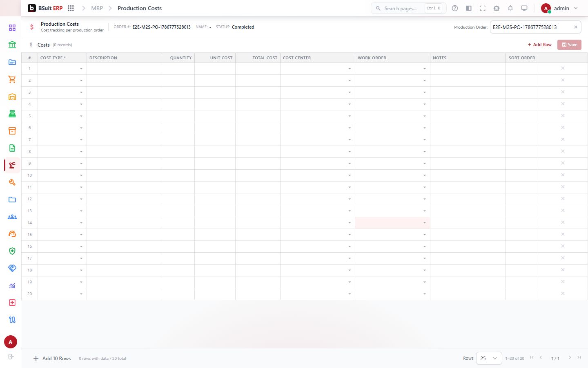Open the bank/finance module icon
588x368 pixels.
tap(12, 45)
